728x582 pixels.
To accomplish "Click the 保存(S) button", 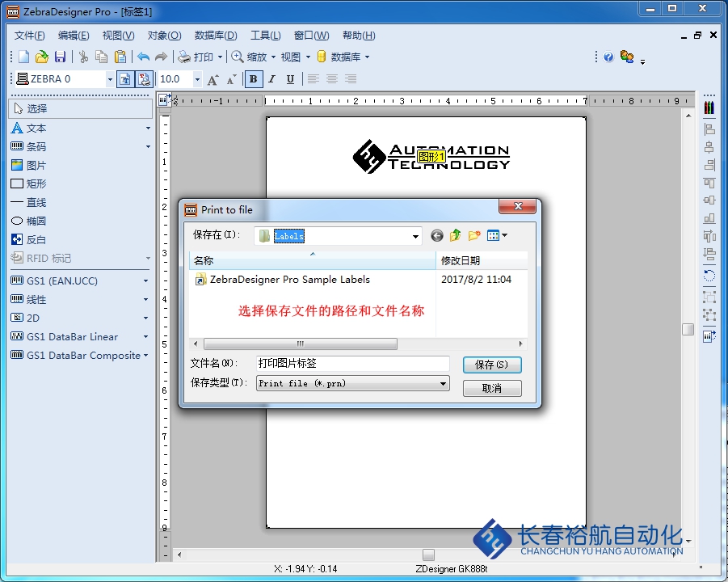I will 492,365.
